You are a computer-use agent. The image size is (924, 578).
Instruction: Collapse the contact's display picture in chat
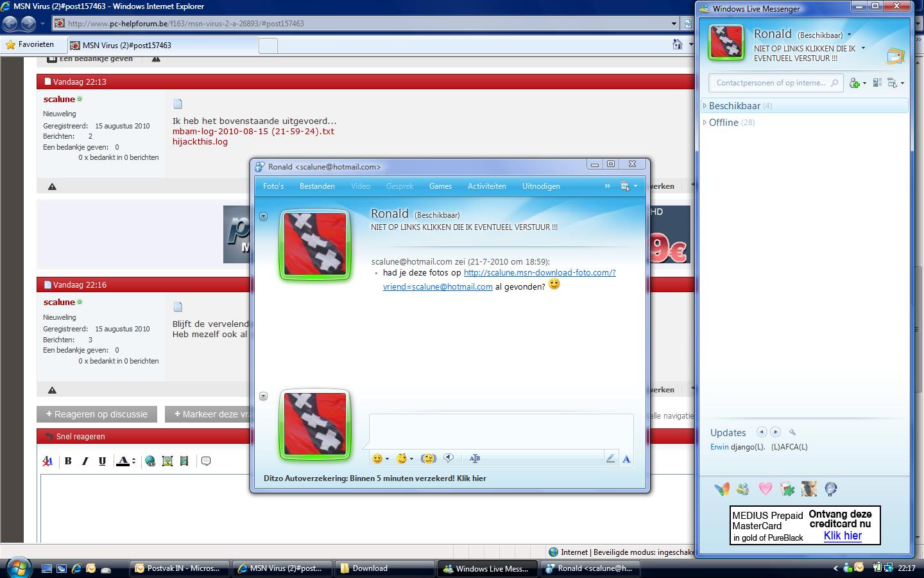click(263, 216)
